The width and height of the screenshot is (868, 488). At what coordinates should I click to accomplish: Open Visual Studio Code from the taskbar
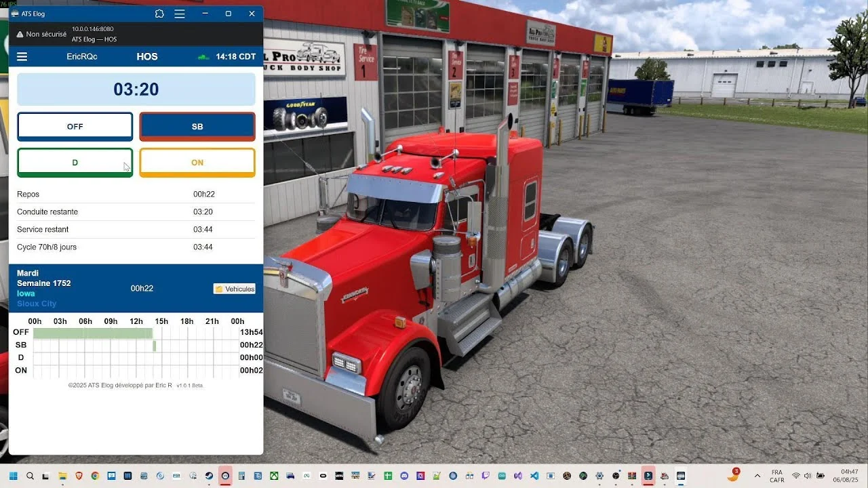[x=534, y=476]
